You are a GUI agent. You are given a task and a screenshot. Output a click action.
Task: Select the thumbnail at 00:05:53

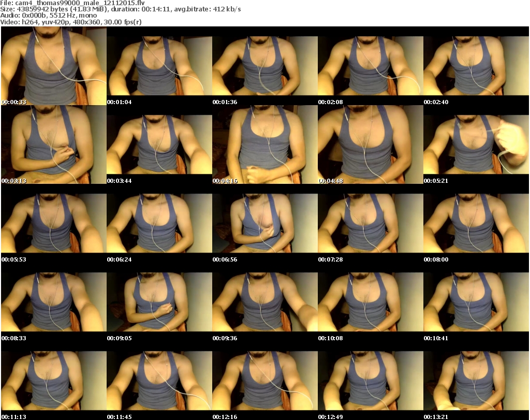54,224
